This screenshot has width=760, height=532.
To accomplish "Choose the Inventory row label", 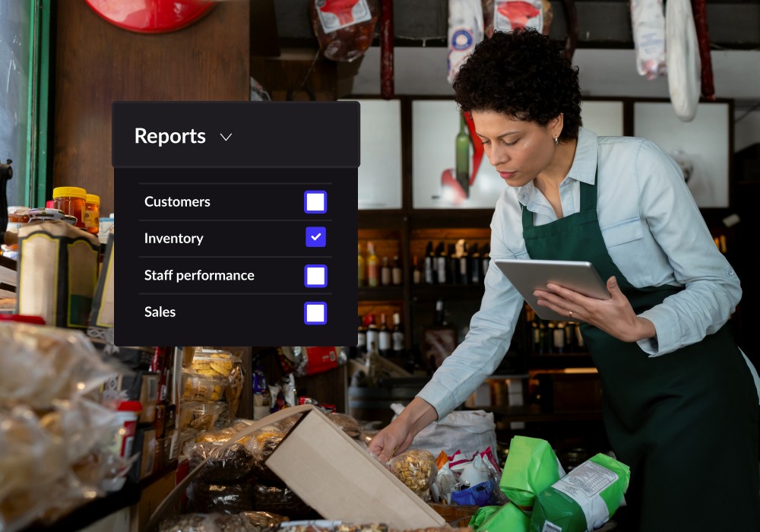I will pyautogui.click(x=173, y=239).
